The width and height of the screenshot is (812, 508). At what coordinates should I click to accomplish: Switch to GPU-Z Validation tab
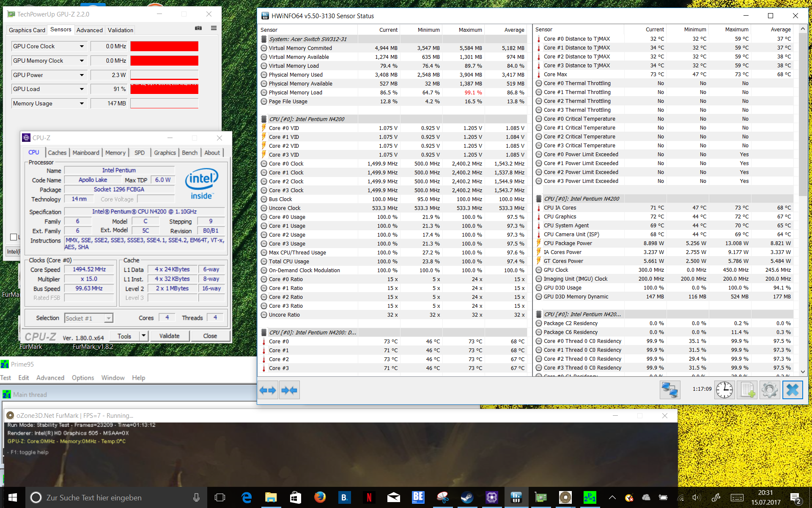(x=121, y=30)
